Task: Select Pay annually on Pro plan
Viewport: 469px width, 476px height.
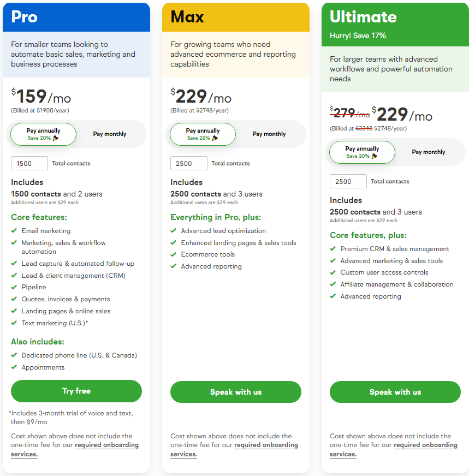Action: coord(44,134)
